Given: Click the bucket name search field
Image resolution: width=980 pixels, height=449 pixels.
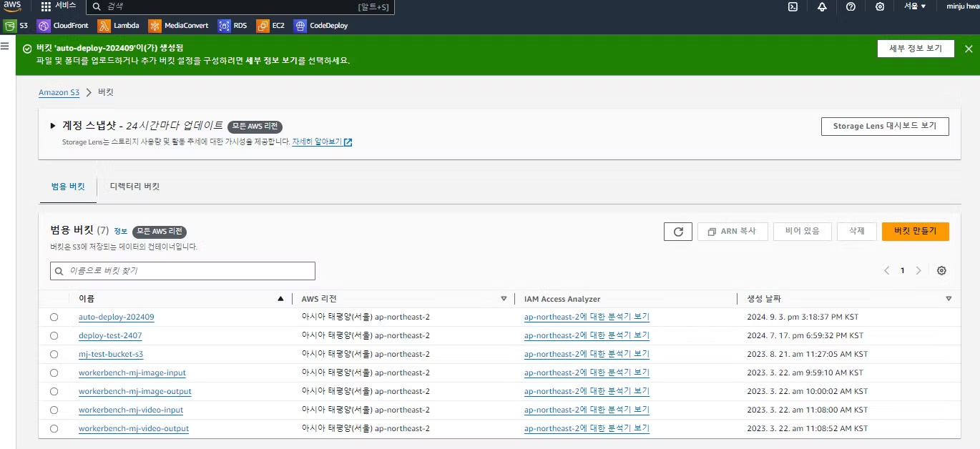Looking at the screenshot, I should [182, 270].
